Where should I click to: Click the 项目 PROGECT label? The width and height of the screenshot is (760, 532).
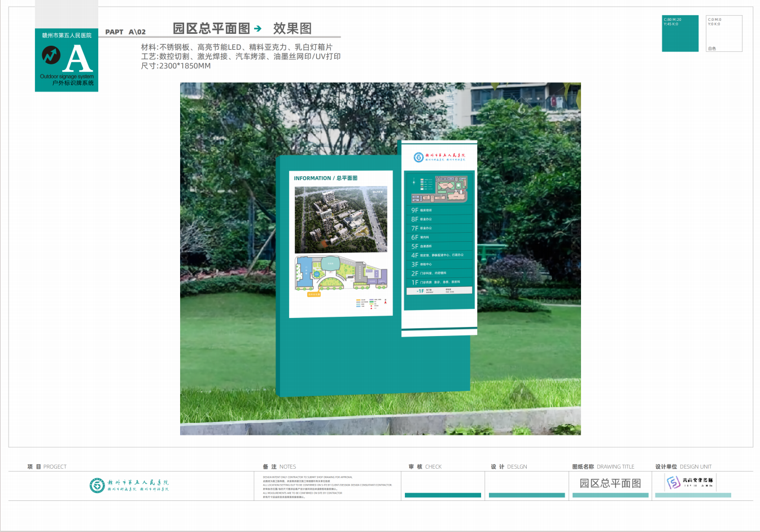(x=47, y=466)
